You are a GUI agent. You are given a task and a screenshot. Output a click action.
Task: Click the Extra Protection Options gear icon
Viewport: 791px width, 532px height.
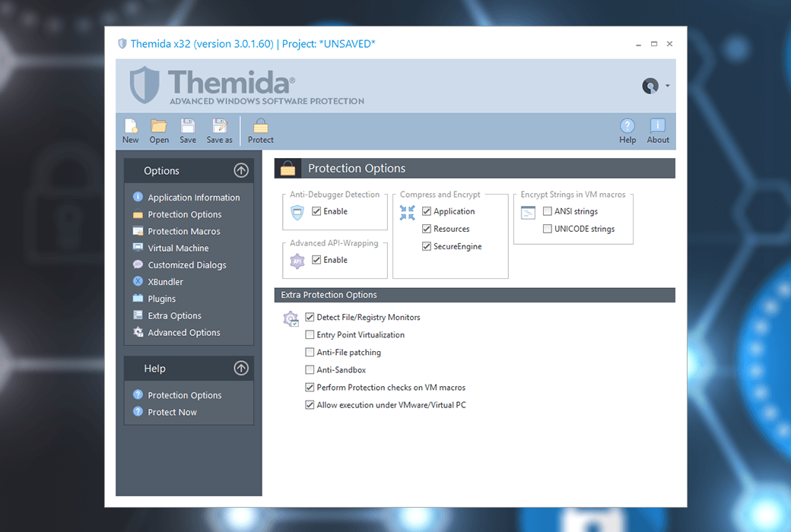click(291, 318)
